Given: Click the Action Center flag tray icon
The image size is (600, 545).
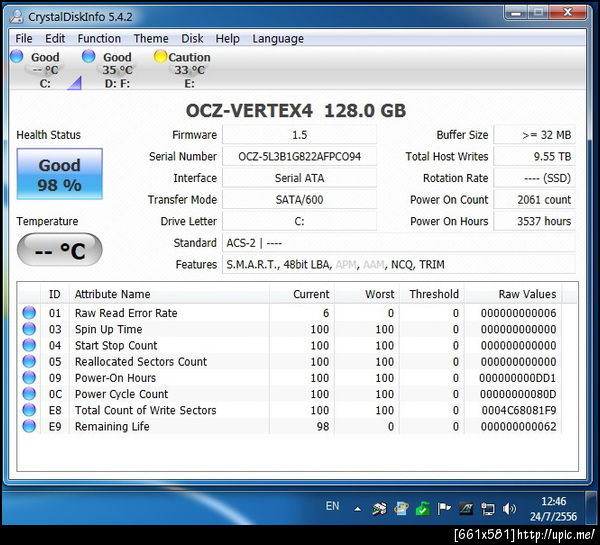Looking at the screenshot, I should [444, 509].
